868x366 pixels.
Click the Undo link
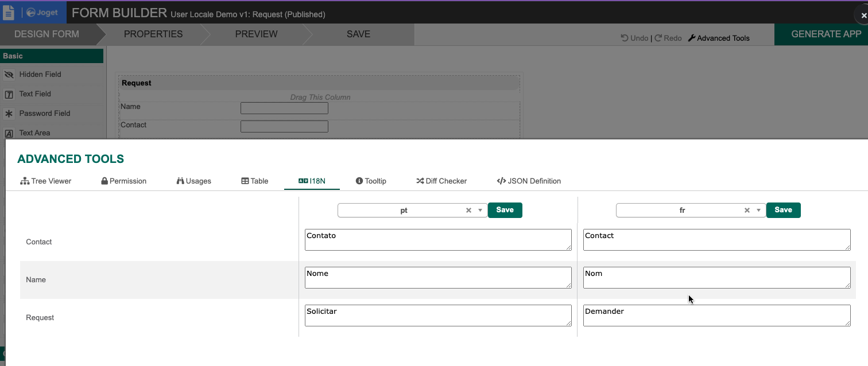point(634,38)
